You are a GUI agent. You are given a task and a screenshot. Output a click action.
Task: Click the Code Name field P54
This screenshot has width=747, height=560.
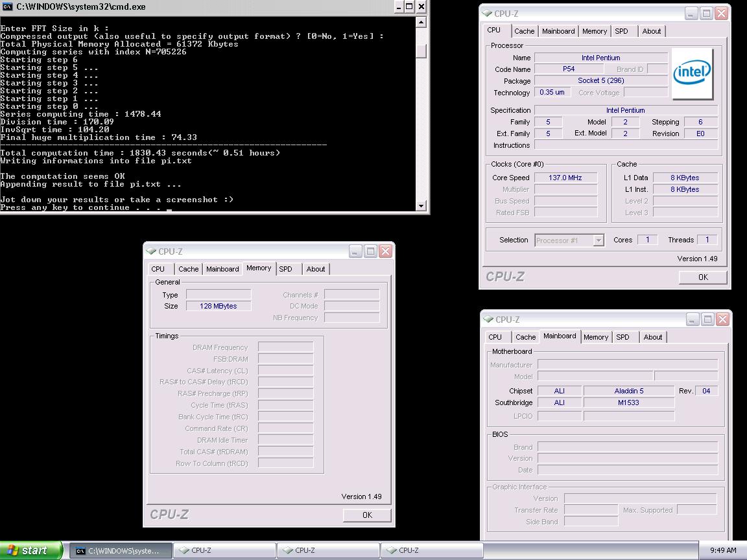pos(569,69)
